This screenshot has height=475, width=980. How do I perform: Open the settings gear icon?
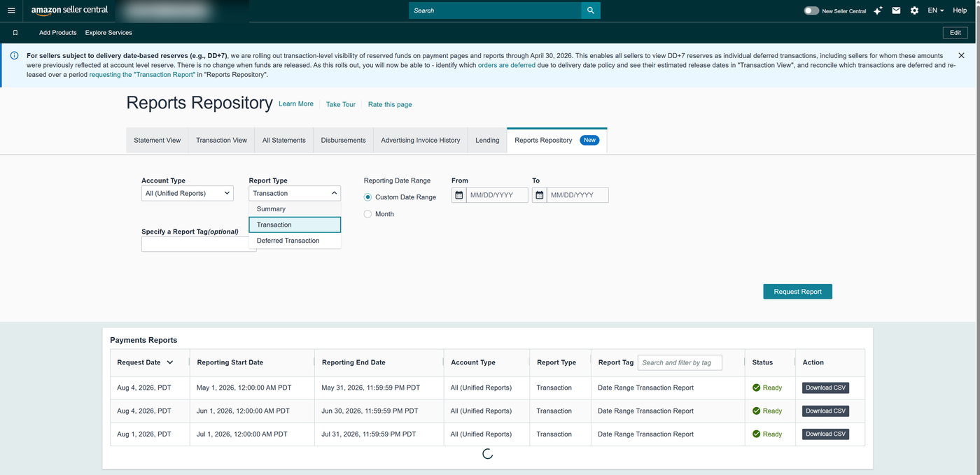coord(914,10)
